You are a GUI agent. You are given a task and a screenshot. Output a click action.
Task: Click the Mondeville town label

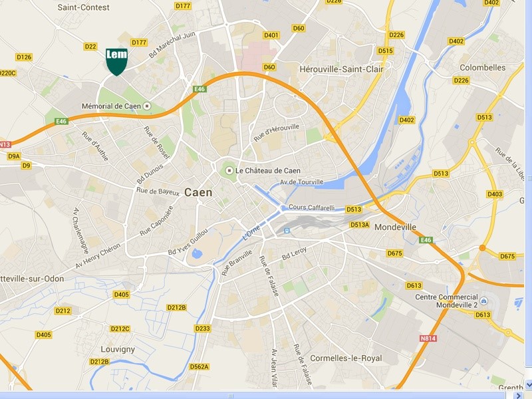click(395, 227)
